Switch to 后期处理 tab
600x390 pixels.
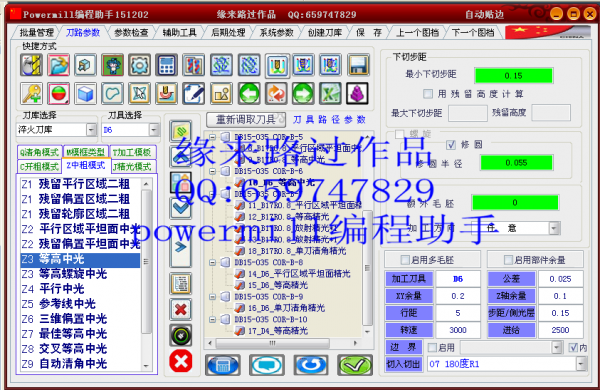pos(228,33)
